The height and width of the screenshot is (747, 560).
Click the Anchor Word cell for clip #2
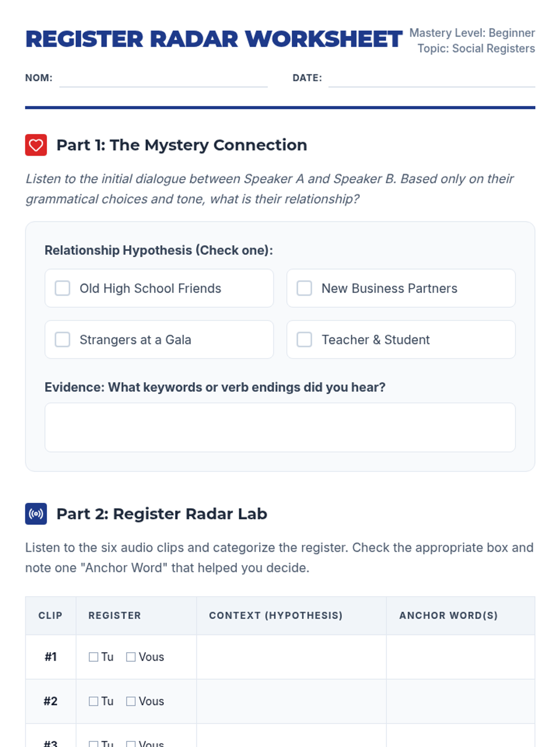pos(461,701)
